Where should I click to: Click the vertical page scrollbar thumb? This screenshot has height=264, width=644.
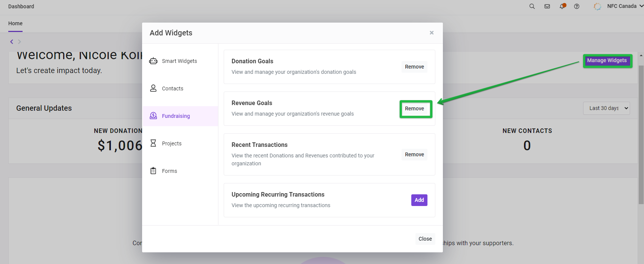tap(641, 134)
